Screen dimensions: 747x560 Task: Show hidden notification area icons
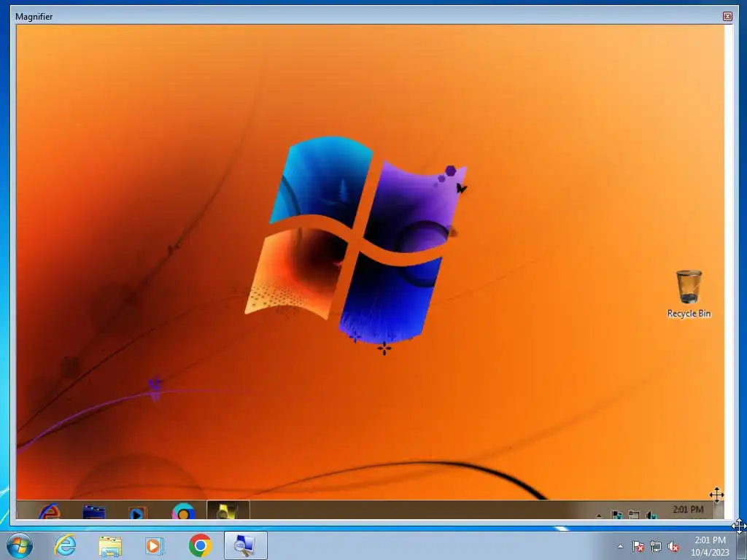point(620,546)
